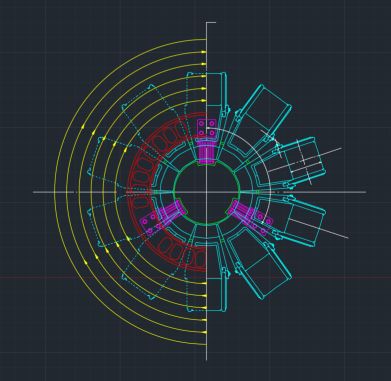Click the thin red horizontal grid line
The height and width of the screenshot is (381, 391).
[x=100, y=277]
